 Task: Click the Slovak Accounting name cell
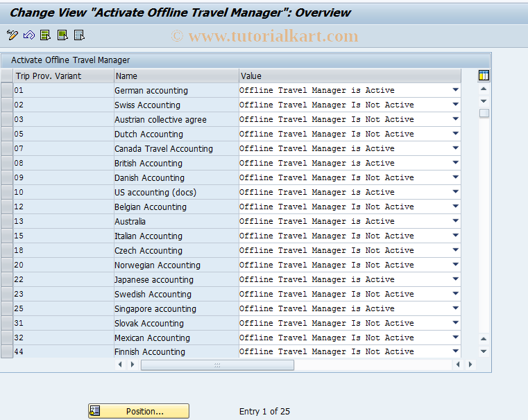click(x=176, y=323)
